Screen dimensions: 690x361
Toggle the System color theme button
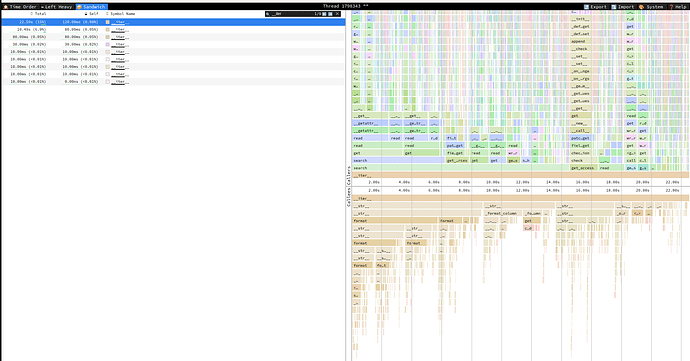point(651,7)
